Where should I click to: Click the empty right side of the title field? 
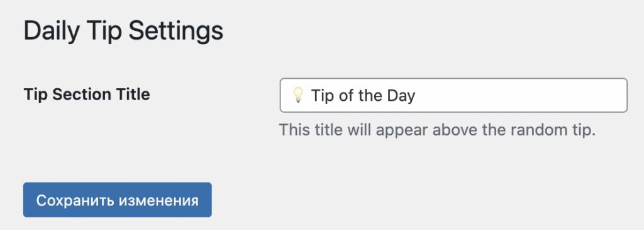click(x=521, y=95)
